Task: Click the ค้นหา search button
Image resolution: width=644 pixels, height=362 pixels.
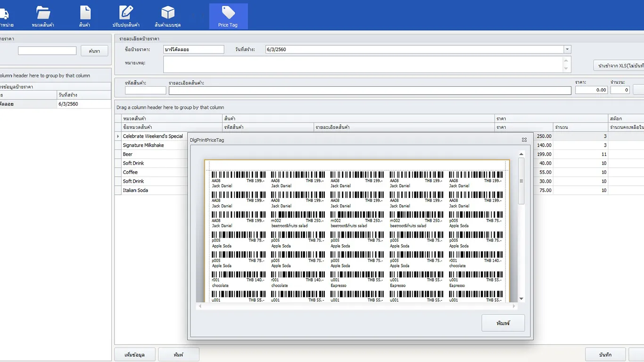Action: click(94, 51)
